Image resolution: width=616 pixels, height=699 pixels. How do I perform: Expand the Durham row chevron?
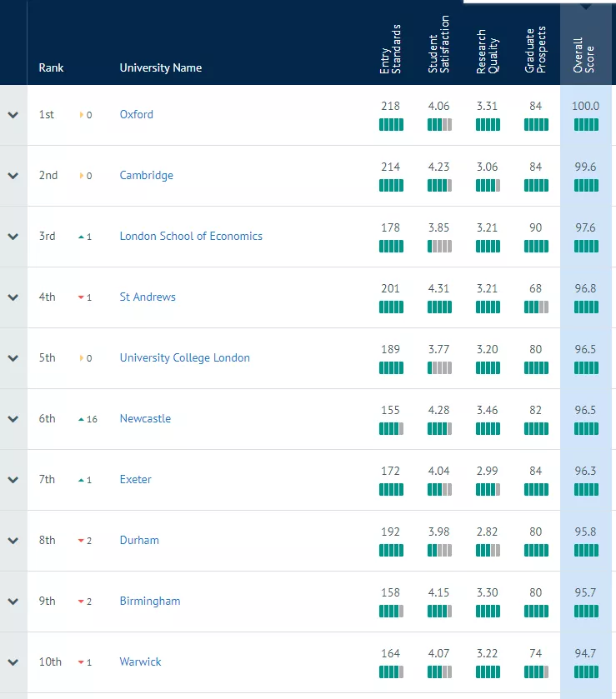point(13,541)
